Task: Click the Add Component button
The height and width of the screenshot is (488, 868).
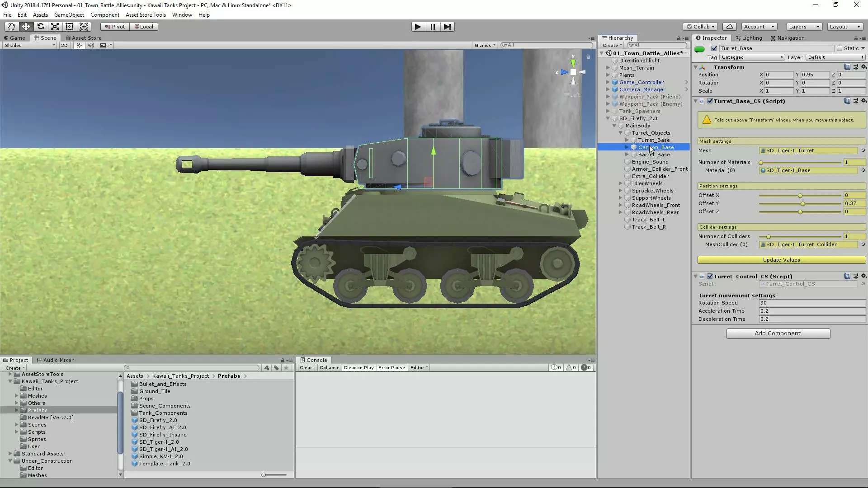Action: pyautogui.click(x=778, y=333)
